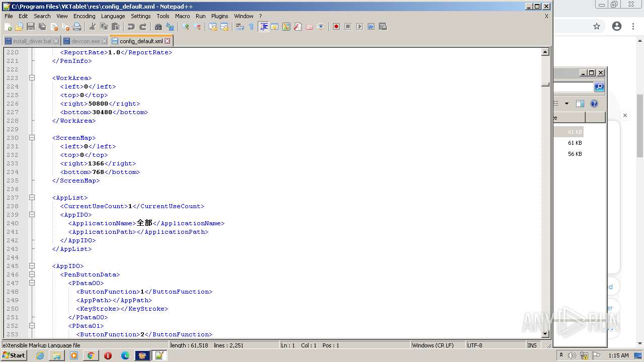Open Chrome from the taskbar
This screenshot has width=644, height=362.
click(91, 355)
